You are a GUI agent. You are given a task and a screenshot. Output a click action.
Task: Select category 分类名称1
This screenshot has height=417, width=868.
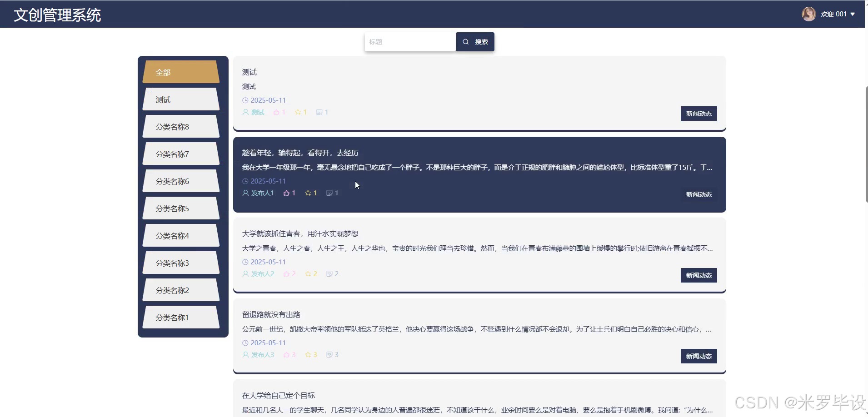pyautogui.click(x=181, y=317)
